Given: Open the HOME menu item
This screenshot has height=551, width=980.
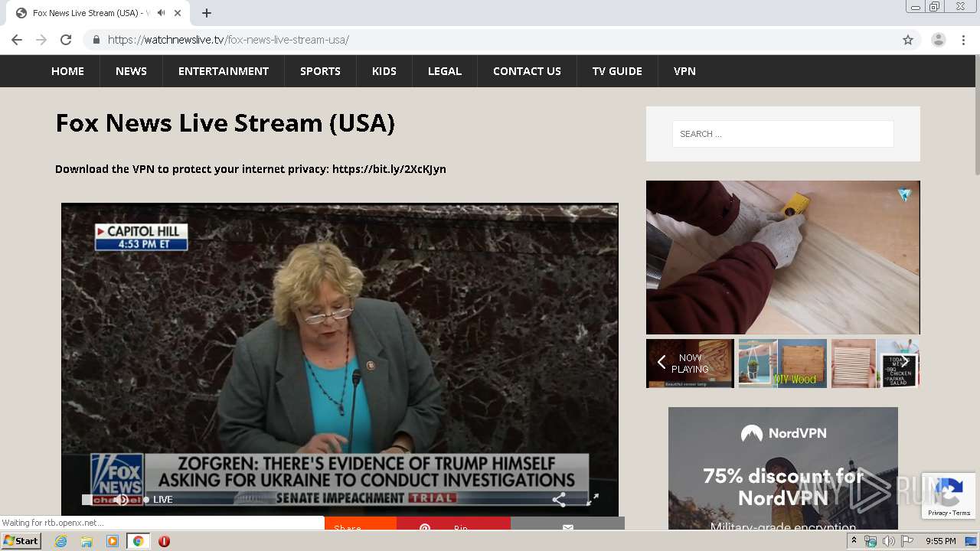Looking at the screenshot, I should tap(67, 71).
